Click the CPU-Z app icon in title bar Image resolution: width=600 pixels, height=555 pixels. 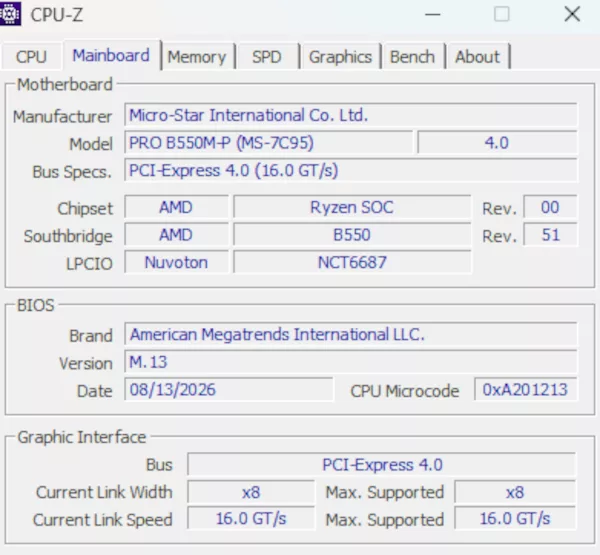10,14
